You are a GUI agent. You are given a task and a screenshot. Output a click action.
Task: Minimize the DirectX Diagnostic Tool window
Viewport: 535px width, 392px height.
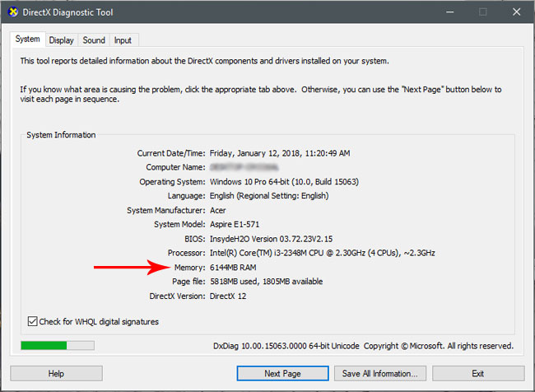[x=450, y=12]
